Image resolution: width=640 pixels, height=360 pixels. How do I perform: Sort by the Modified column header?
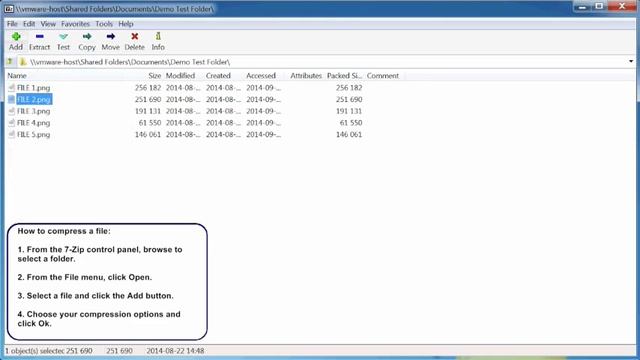[x=180, y=76]
